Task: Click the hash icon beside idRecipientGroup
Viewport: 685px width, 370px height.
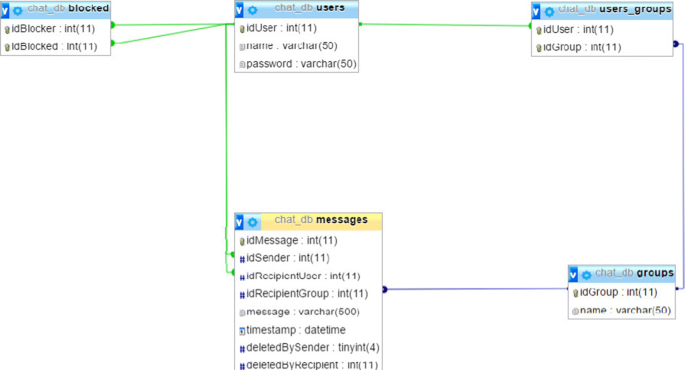Action: click(x=242, y=295)
